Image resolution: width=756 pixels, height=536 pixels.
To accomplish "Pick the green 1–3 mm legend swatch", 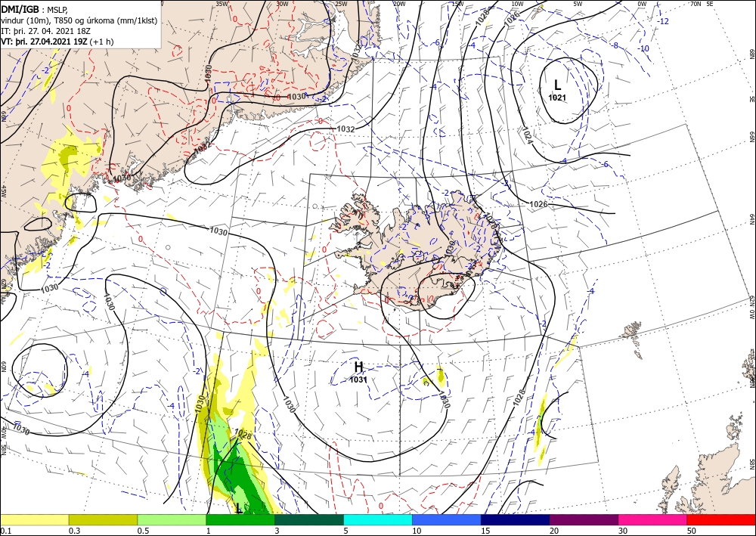I will tap(240, 519).
